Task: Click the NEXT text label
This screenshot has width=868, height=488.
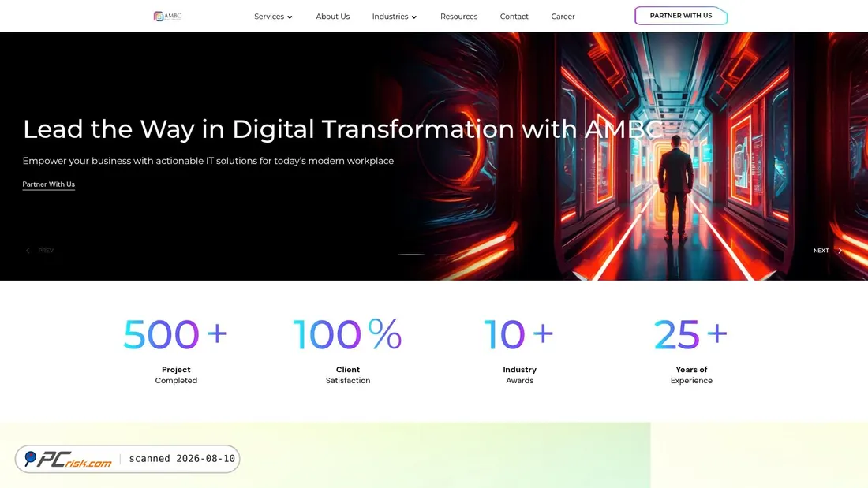Action: pyautogui.click(x=821, y=251)
